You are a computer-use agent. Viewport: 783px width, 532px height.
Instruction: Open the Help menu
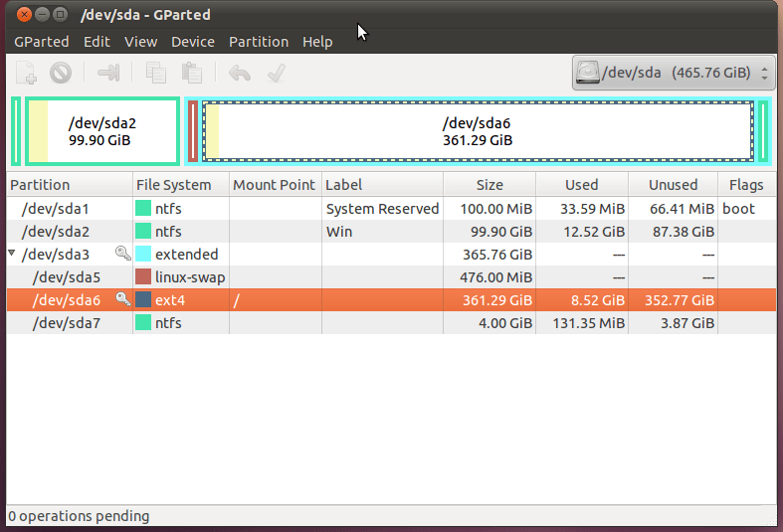click(x=317, y=42)
